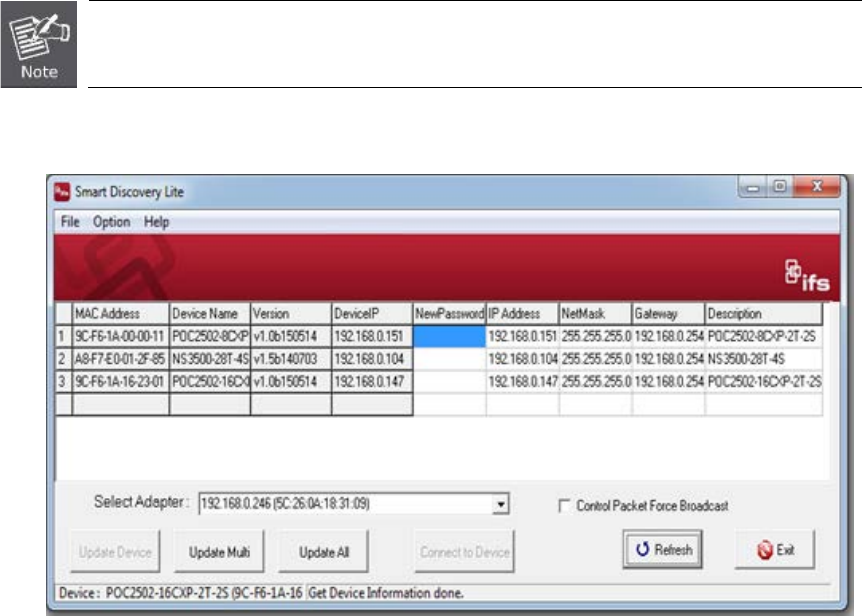
Task: Click the Gateway column header
Action: tap(668, 314)
